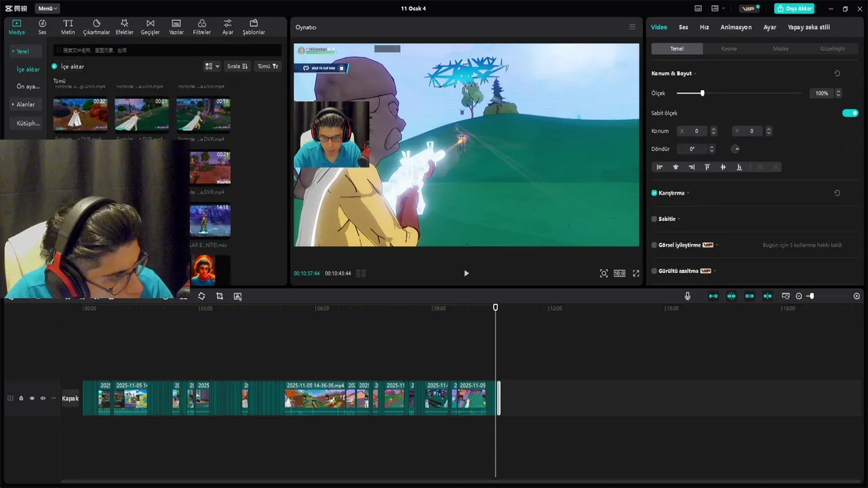This screenshot has width=868, height=488.
Task: Align clip to the left
Action: [x=659, y=167]
